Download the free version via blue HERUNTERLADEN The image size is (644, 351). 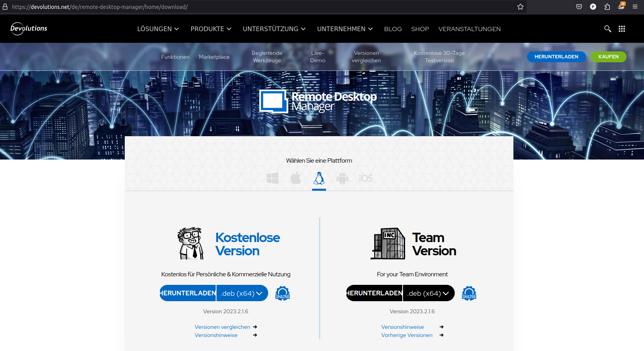188,293
